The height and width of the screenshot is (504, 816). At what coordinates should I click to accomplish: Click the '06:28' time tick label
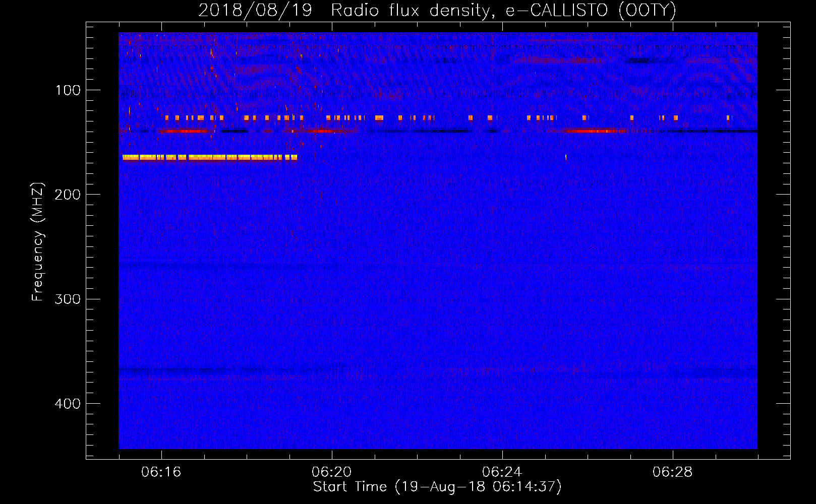tap(672, 472)
